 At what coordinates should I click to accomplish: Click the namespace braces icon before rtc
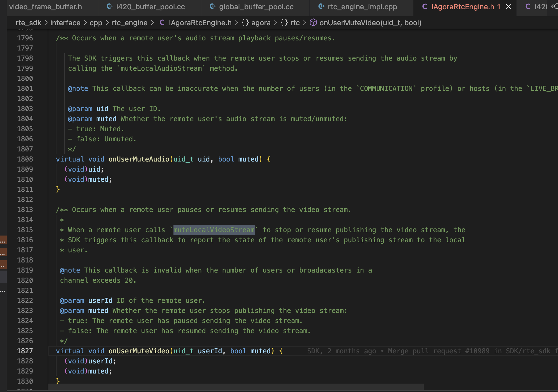(284, 23)
